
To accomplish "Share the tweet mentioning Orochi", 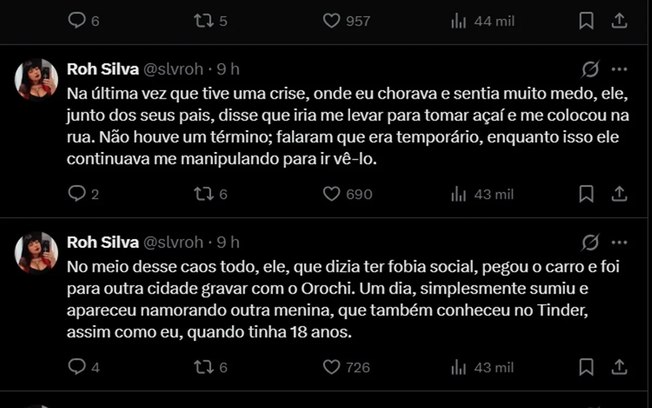I will click(x=620, y=367).
